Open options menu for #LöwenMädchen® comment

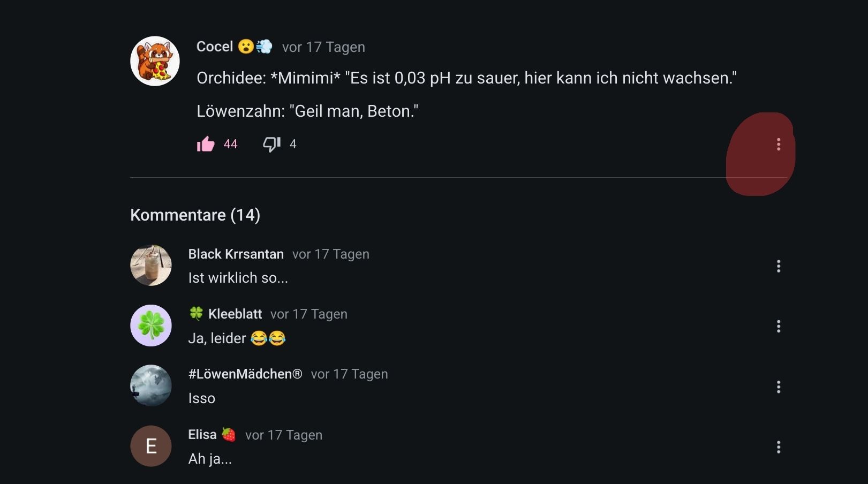pos(778,387)
